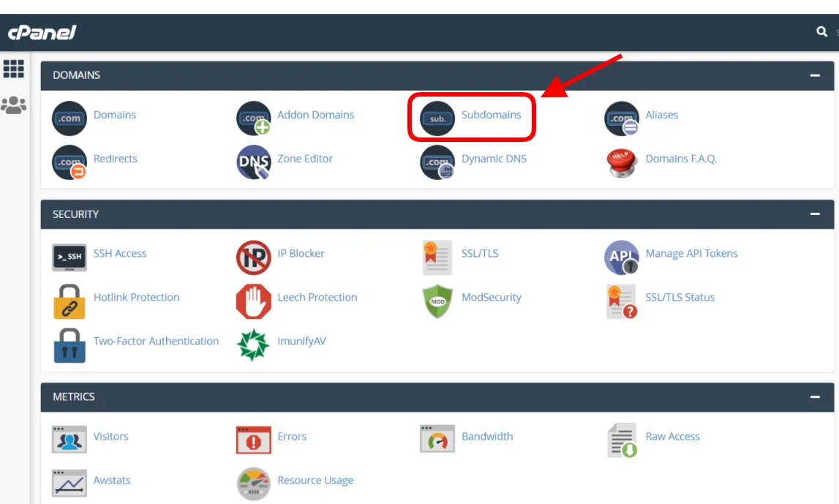Open the search magnifier in header
Image resolution: width=839 pixels, height=504 pixels.
[x=821, y=31]
